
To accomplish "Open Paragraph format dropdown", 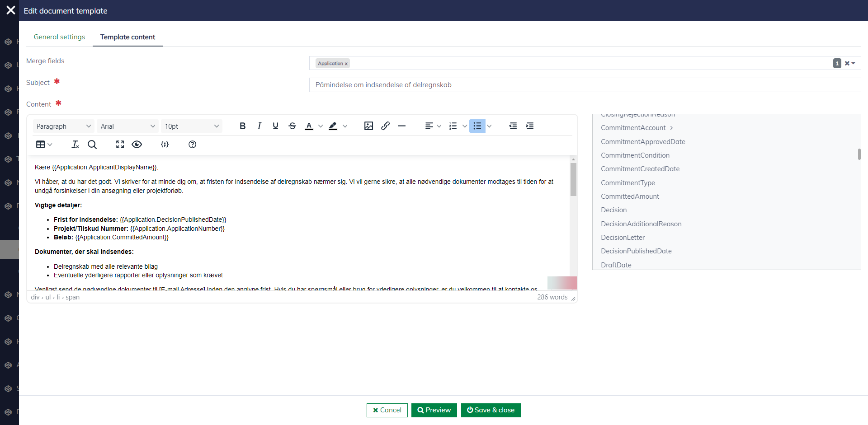I will point(64,126).
